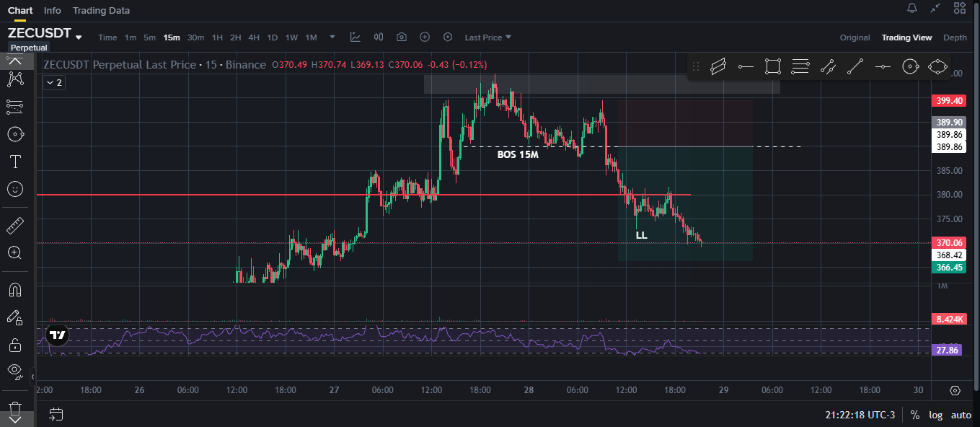Select the rectangle tool in floating toolbar
Image resolution: width=980 pixels, height=427 pixels.
[x=773, y=67]
